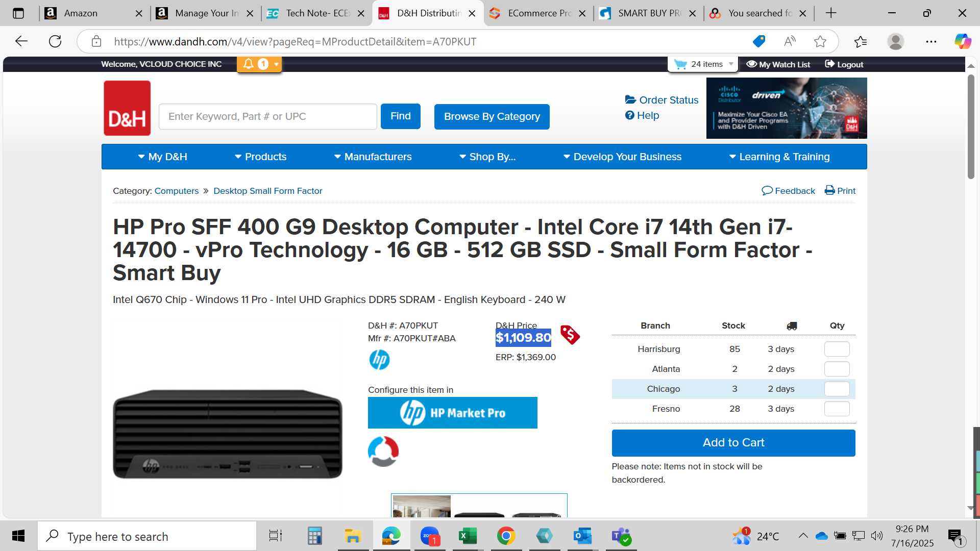Click the Cisco driven banner ad
980x551 pixels.
point(787,108)
